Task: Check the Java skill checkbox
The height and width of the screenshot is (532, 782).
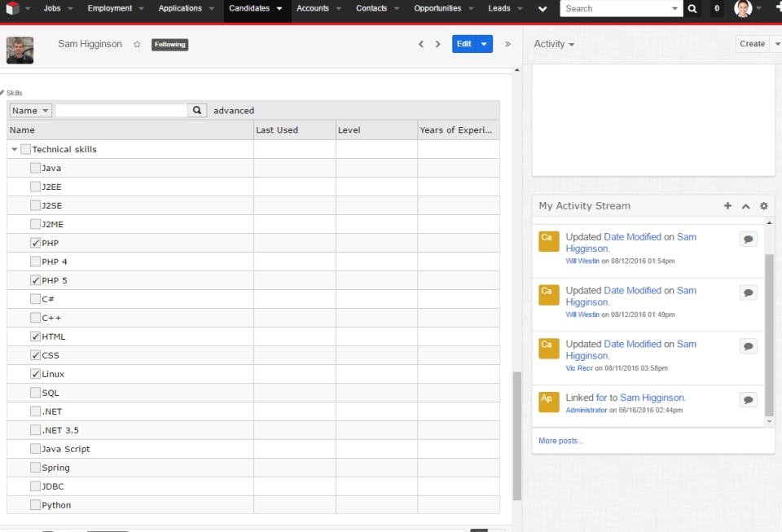Action: [x=35, y=168]
